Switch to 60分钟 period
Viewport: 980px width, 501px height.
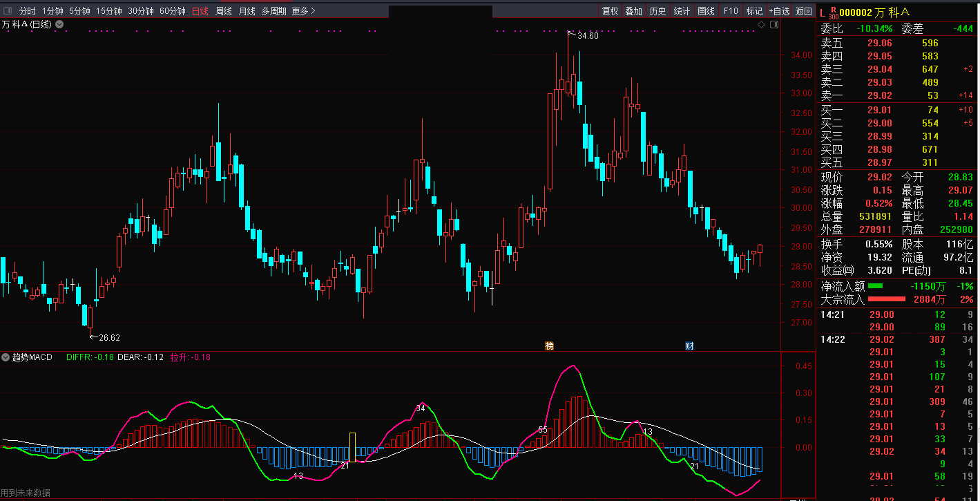pyautogui.click(x=173, y=11)
